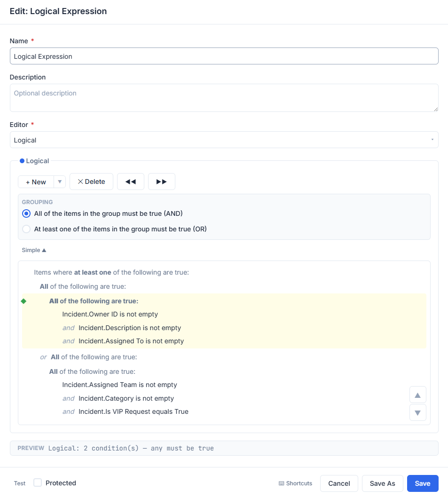This screenshot has width=448, height=498.
Task: Move item down with triangle button
Action: click(x=418, y=412)
